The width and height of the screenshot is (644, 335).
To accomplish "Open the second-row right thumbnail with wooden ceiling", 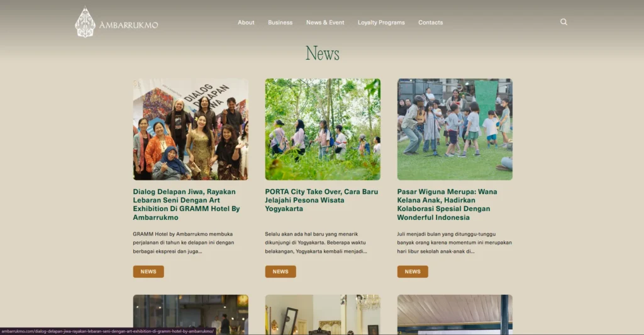I will click(455, 314).
